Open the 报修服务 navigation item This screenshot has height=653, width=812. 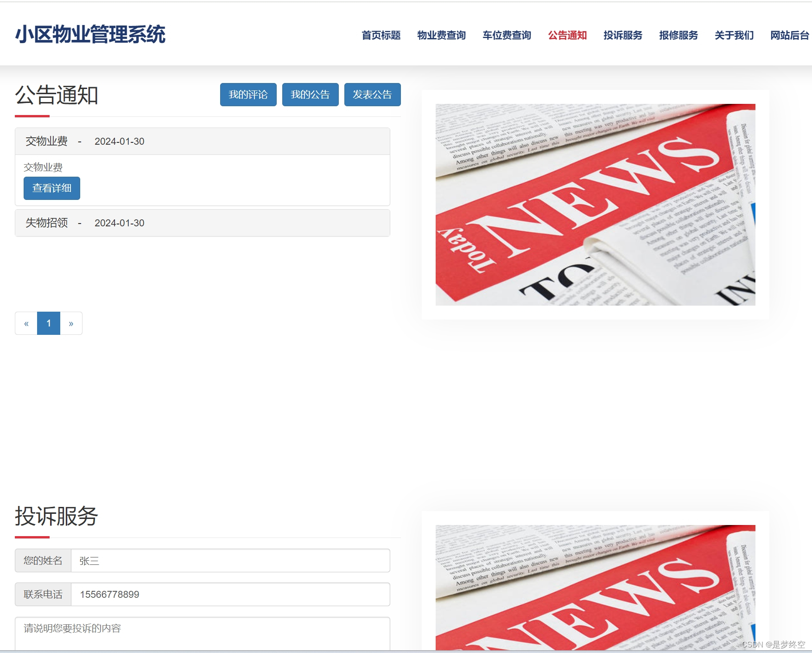point(678,35)
